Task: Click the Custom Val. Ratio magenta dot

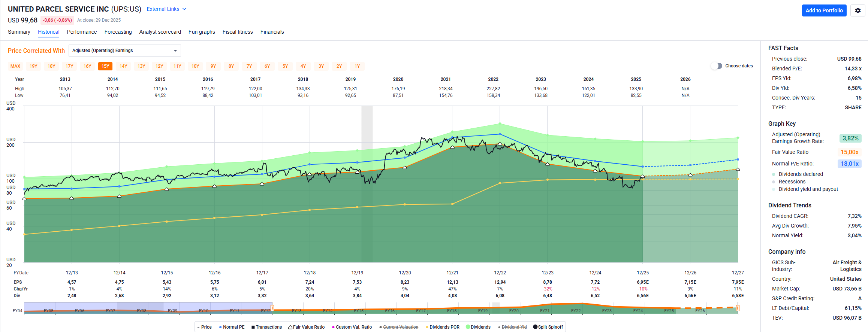Action: click(333, 327)
